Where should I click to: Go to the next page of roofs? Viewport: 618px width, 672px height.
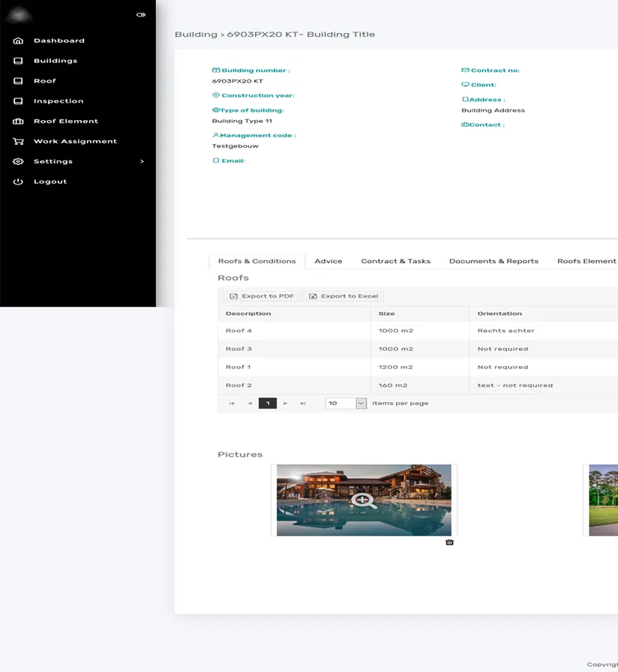[x=285, y=403]
